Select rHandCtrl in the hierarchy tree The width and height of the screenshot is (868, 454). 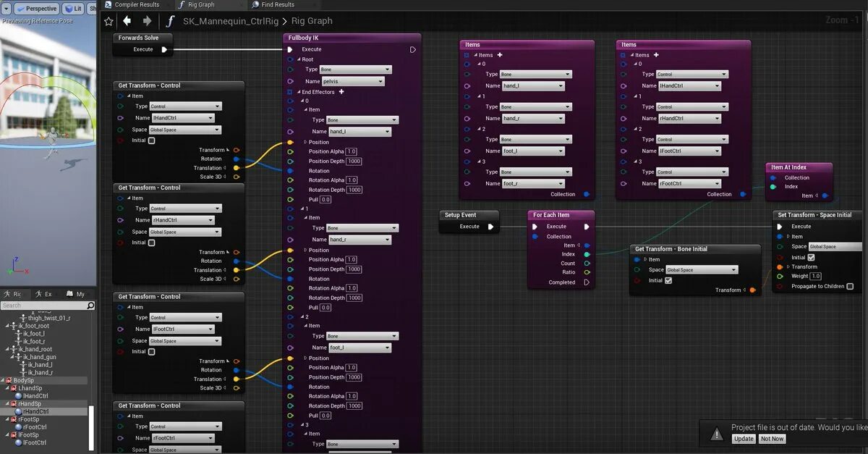pos(35,411)
